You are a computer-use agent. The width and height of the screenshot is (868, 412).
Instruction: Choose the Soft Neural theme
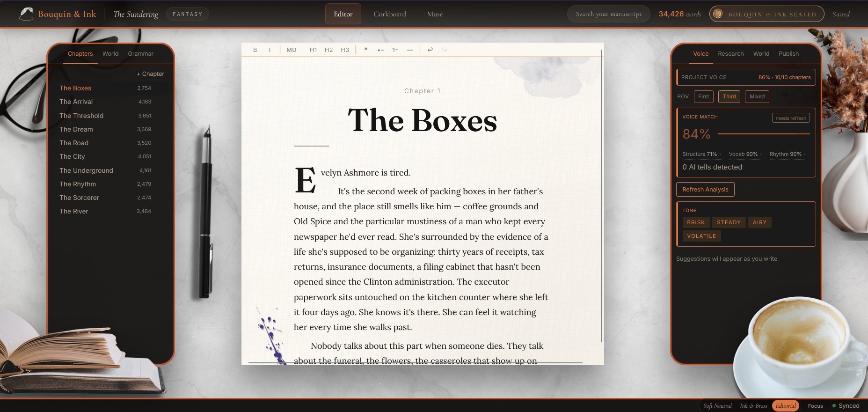pyautogui.click(x=717, y=406)
